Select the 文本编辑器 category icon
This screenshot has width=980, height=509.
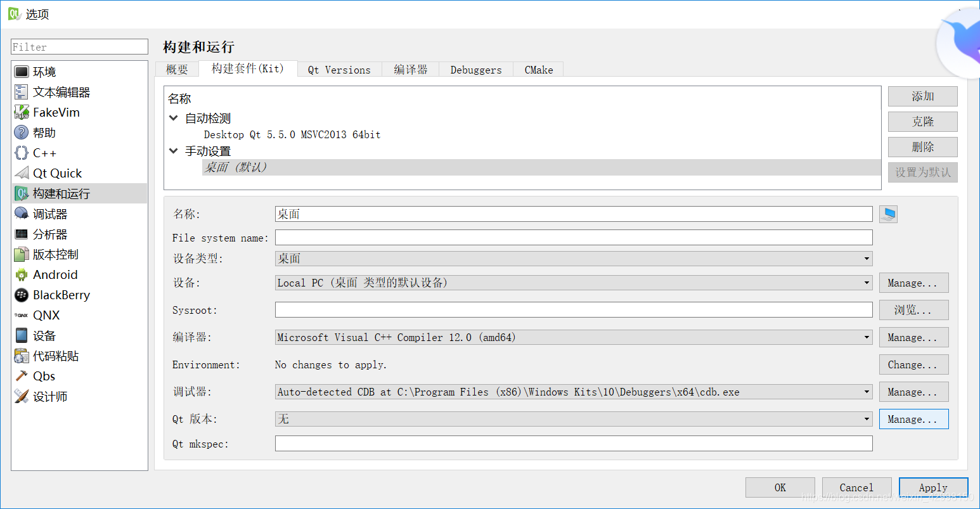click(x=22, y=92)
